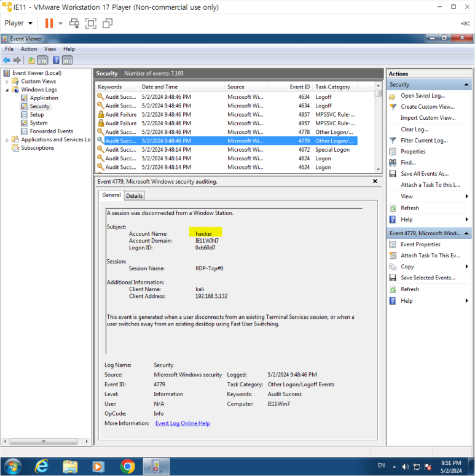Toggle the Show/Hide Console Tree icon
Viewport: 475px width, 476px height.
42,60
